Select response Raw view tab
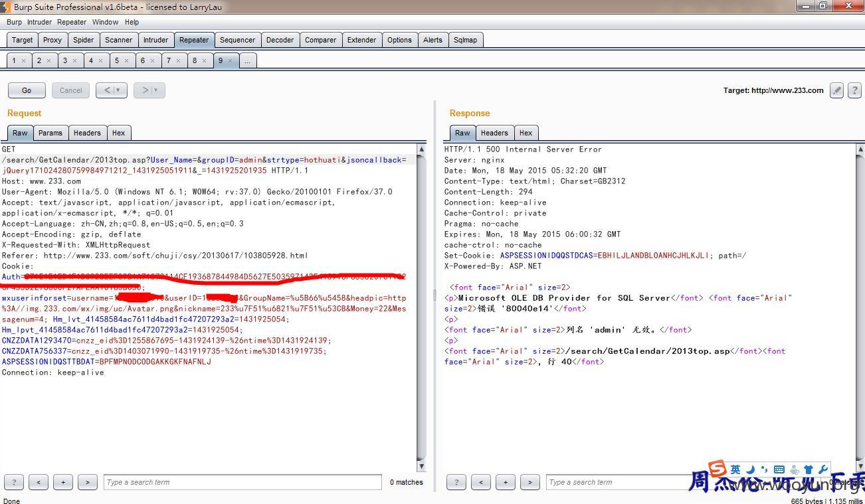Viewport: 865px width, 504px height. click(x=462, y=133)
